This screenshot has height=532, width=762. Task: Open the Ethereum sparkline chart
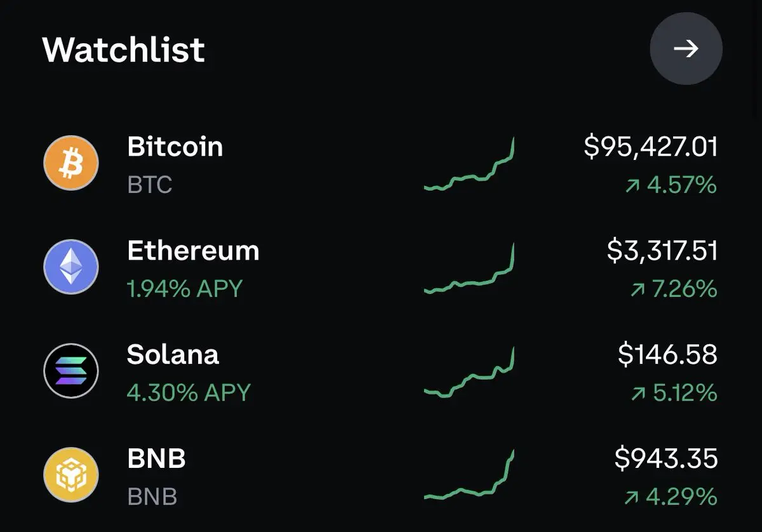(469, 267)
